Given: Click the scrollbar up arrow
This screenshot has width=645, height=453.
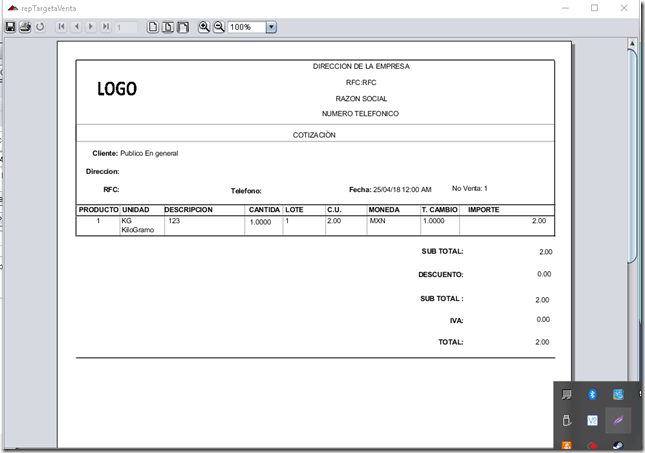Looking at the screenshot, I should coord(632,44).
